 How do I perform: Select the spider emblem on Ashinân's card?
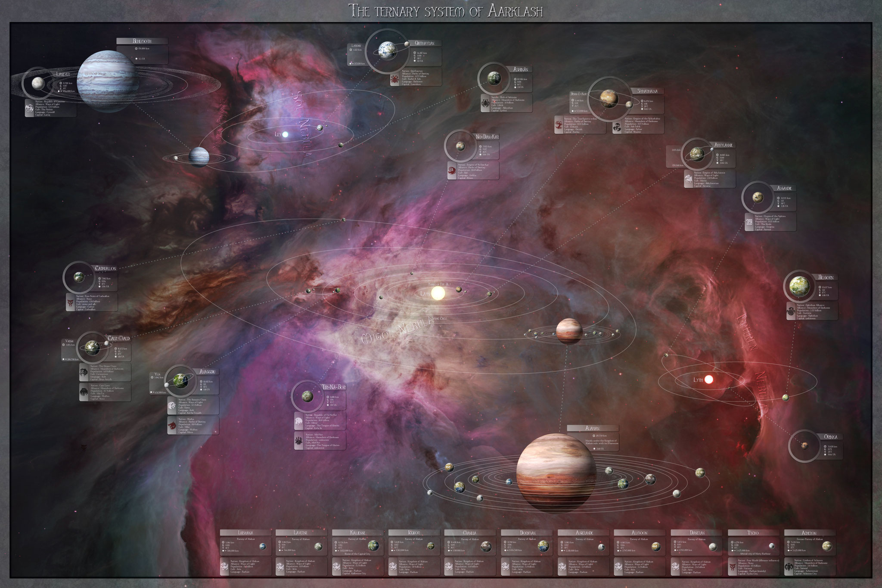click(485, 103)
